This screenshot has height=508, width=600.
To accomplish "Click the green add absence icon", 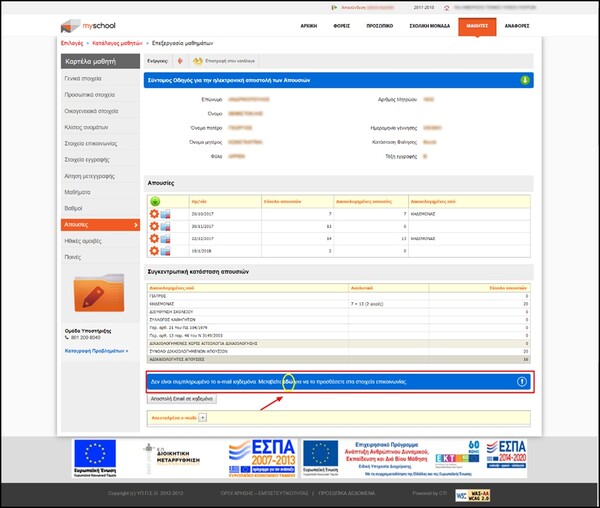I will 155,200.
